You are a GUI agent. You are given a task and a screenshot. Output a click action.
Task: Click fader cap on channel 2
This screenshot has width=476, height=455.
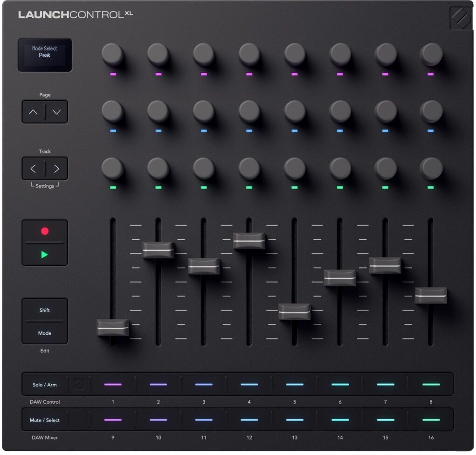[158, 250]
